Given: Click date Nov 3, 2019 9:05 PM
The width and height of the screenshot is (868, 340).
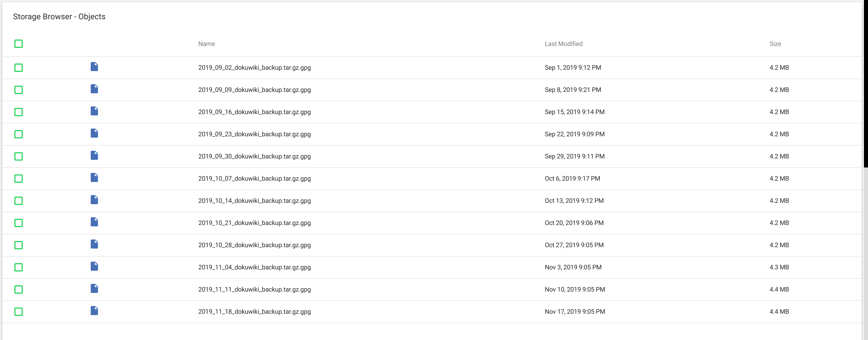Looking at the screenshot, I should [573, 268].
